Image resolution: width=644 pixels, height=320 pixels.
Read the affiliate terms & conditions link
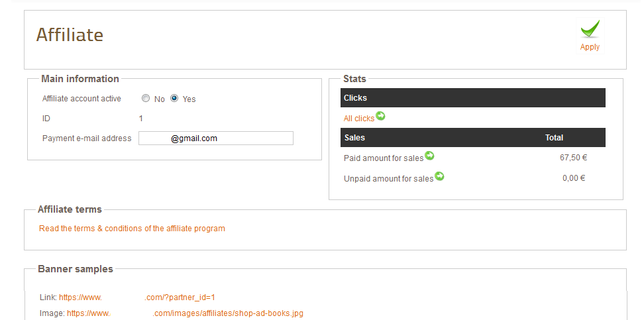point(132,229)
